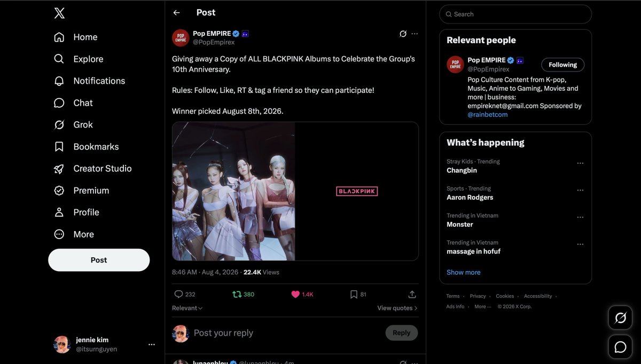Open the Terms footer link

point(453,296)
